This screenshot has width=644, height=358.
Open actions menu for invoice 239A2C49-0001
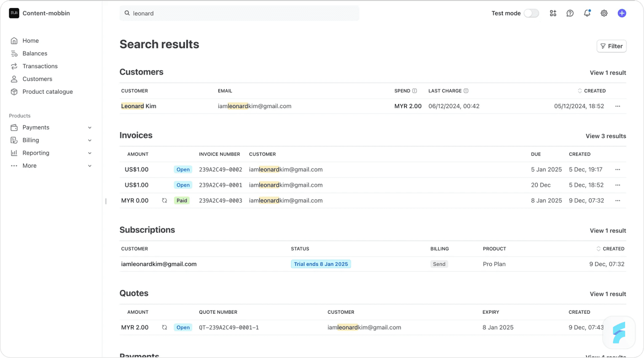click(618, 185)
